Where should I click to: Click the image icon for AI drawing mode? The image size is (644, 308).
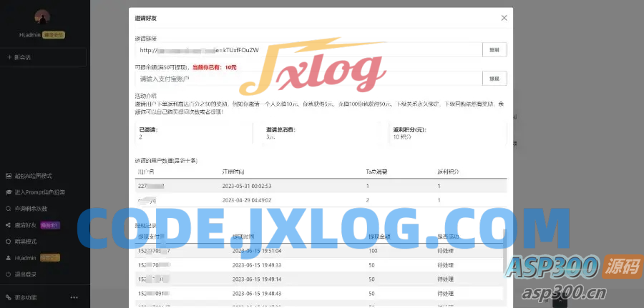tap(9, 176)
